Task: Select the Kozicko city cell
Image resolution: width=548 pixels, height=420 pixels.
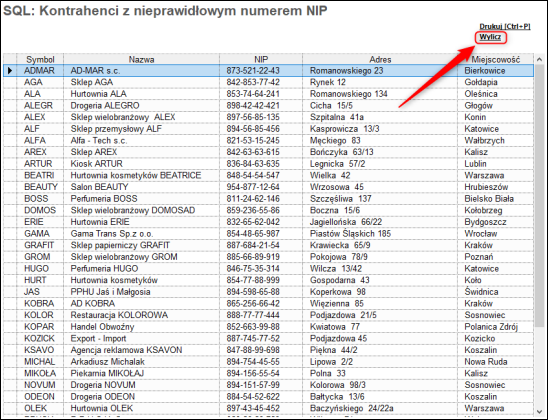Action: 496,338
